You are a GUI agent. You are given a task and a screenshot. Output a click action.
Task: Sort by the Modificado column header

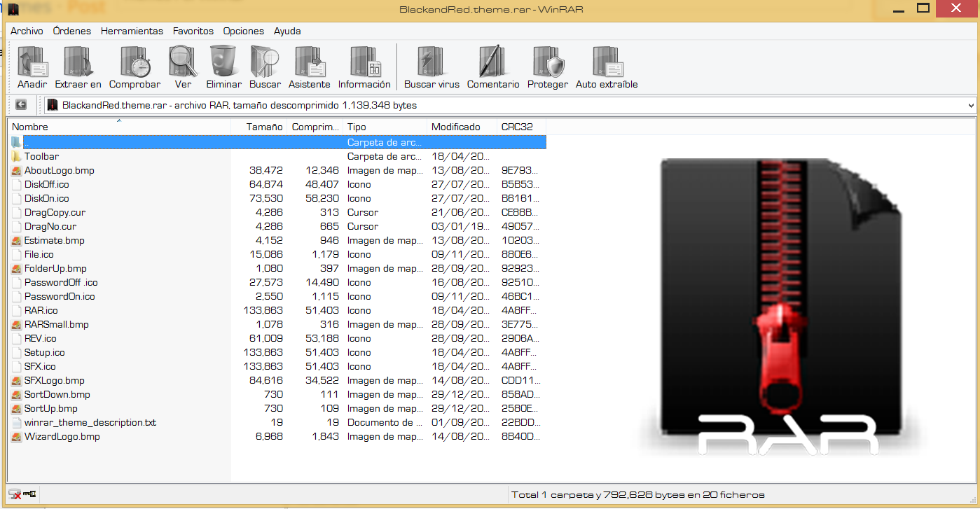462,127
